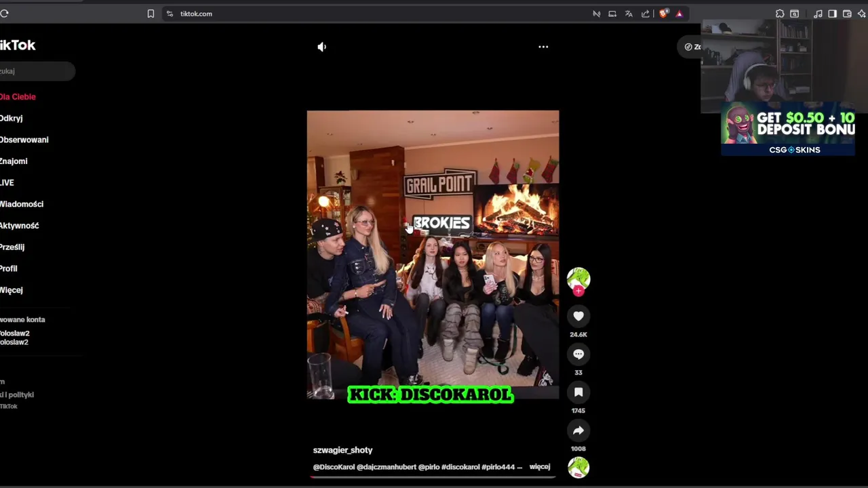Click the playing video to pause
This screenshot has height=488, width=868.
point(433,254)
